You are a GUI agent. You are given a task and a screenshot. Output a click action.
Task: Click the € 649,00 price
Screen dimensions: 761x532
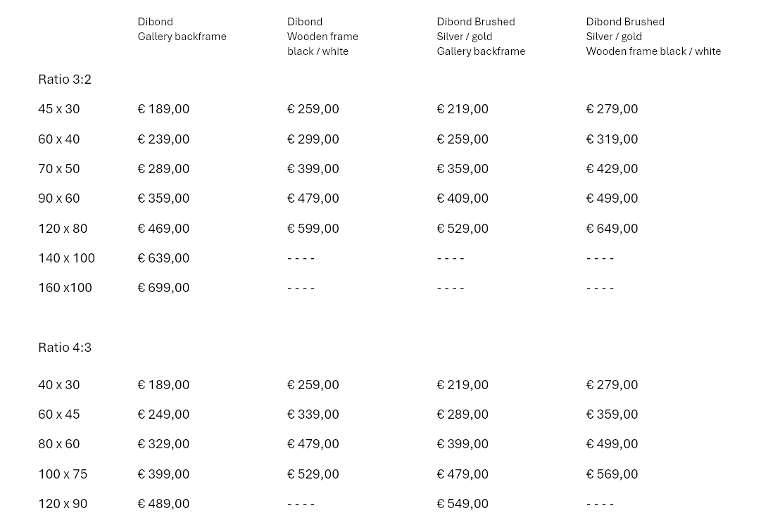click(x=612, y=229)
